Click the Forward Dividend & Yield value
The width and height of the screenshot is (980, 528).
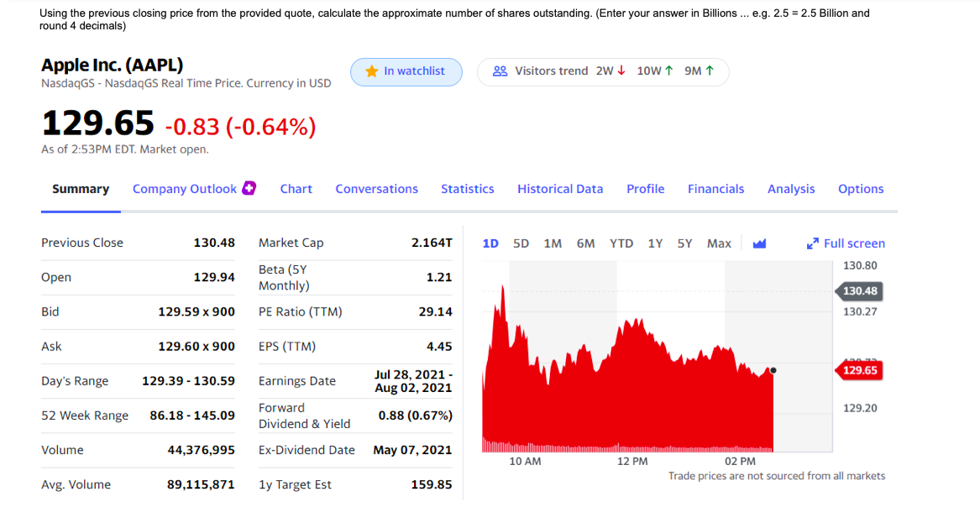tap(416, 415)
